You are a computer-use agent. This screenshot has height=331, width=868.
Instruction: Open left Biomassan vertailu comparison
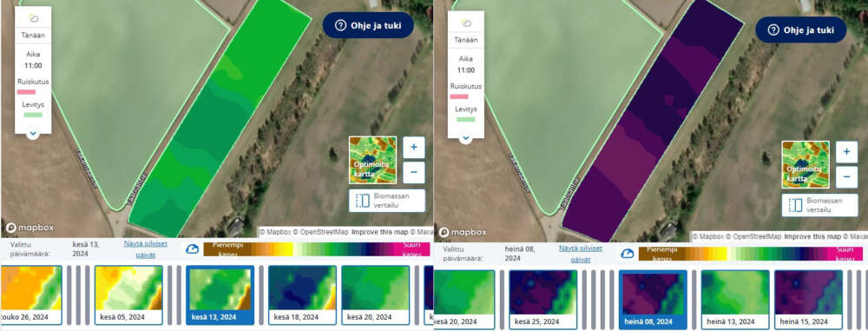[387, 201]
